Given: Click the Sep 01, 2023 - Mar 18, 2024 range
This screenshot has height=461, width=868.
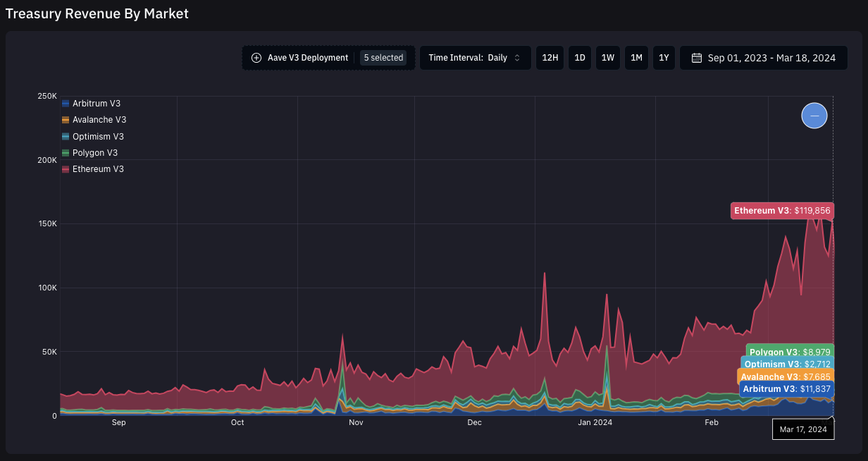Looking at the screenshot, I should tap(770, 58).
